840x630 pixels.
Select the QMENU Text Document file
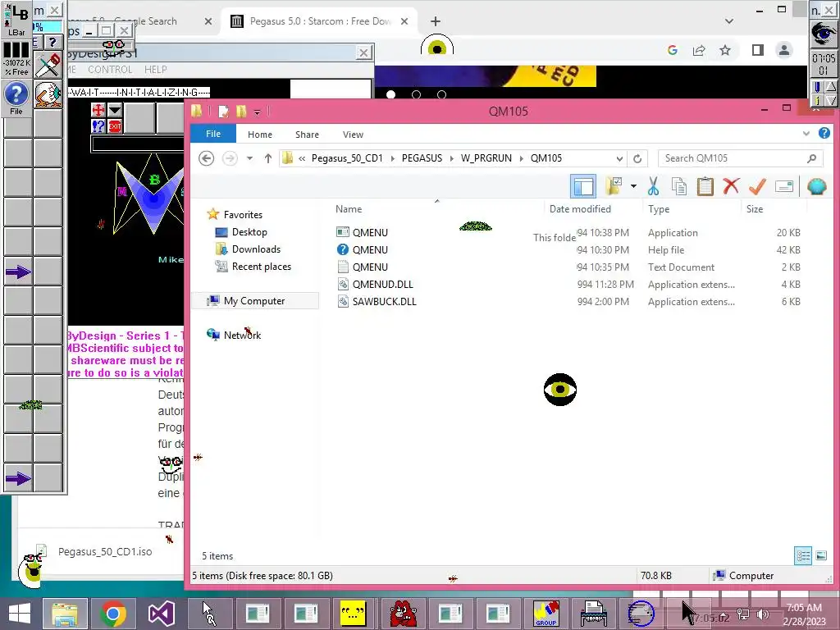pos(370,267)
